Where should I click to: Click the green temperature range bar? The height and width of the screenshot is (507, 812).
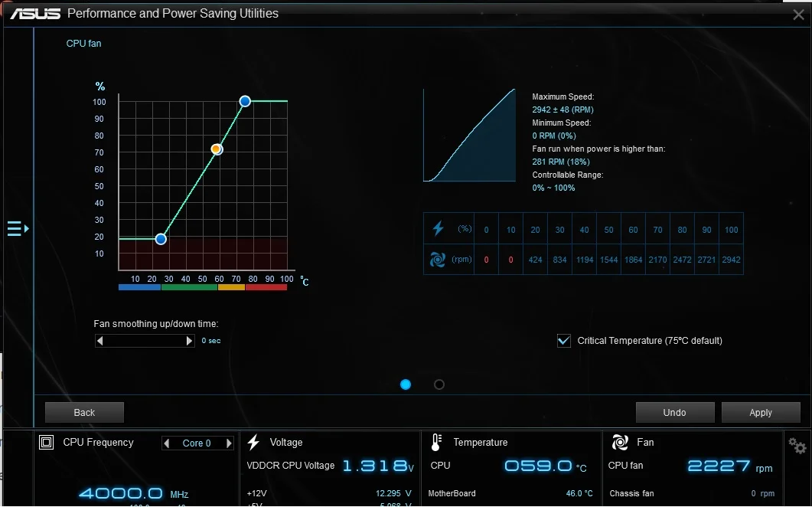coord(189,287)
